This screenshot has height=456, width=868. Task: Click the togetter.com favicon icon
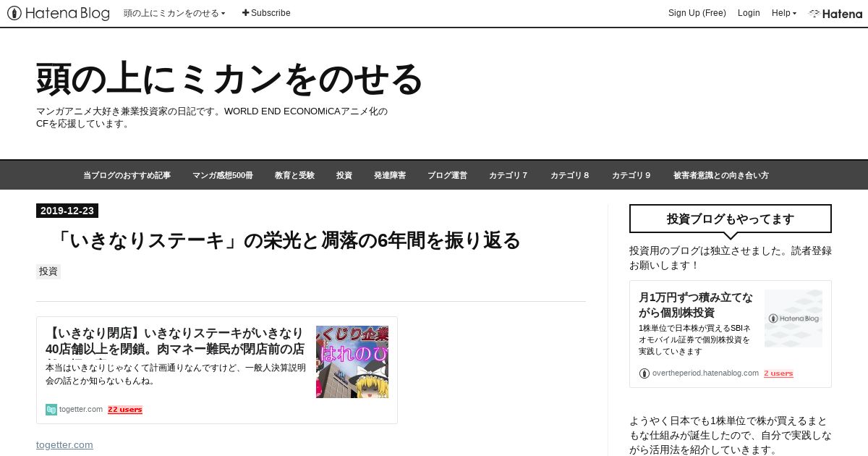(x=51, y=410)
